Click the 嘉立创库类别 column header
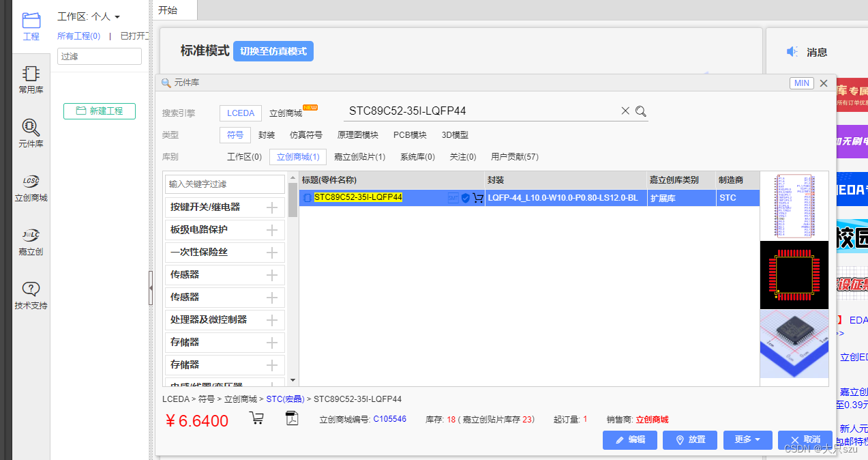The width and height of the screenshot is (868, 460). point(681,180)
